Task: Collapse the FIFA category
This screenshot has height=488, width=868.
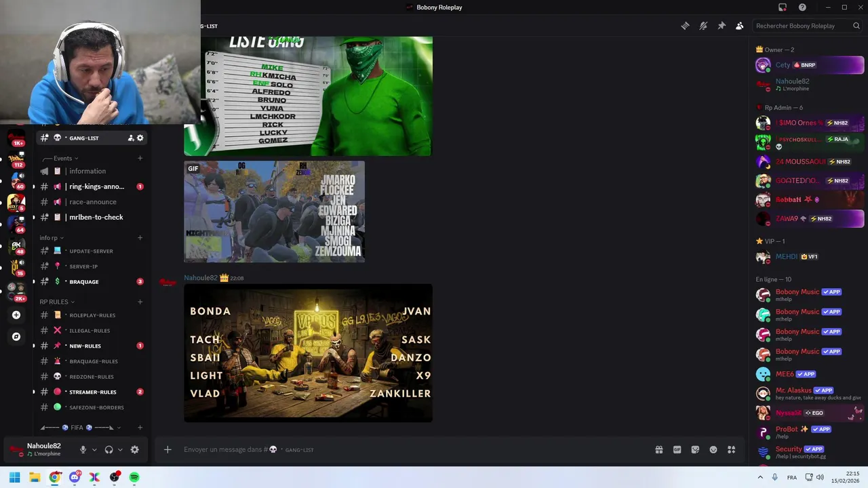Action: pyautogui.click(x=80, y=428)
